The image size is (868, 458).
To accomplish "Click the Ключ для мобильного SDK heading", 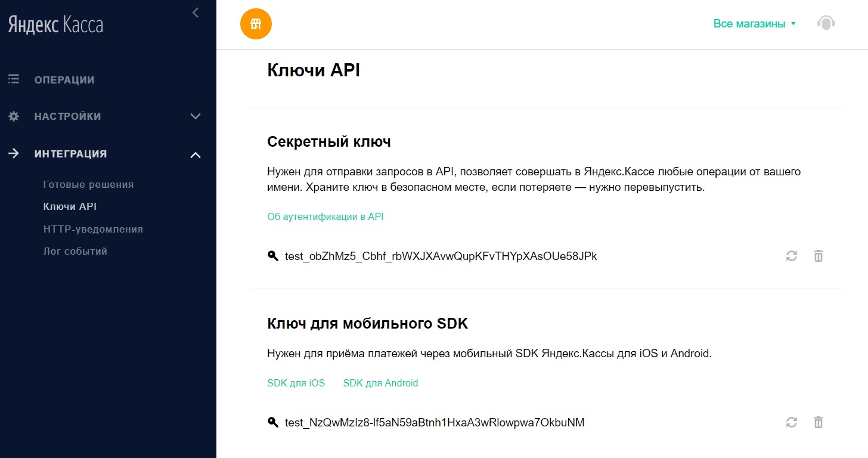I will tap(368, 324).
